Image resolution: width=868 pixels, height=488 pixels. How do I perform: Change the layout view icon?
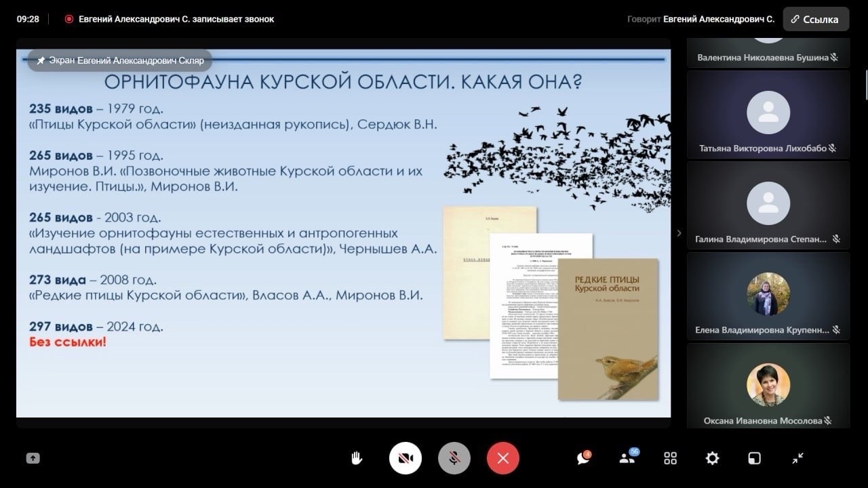[754, 458]
